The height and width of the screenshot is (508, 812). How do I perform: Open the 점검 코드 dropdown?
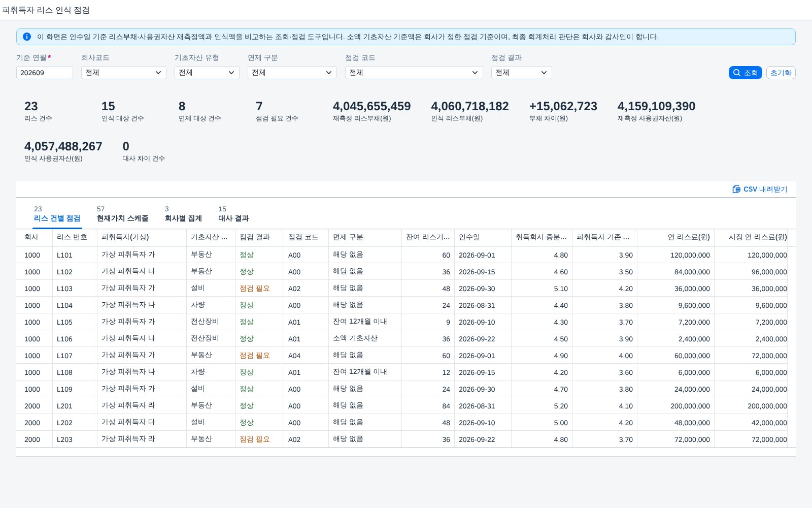(414, 73)
